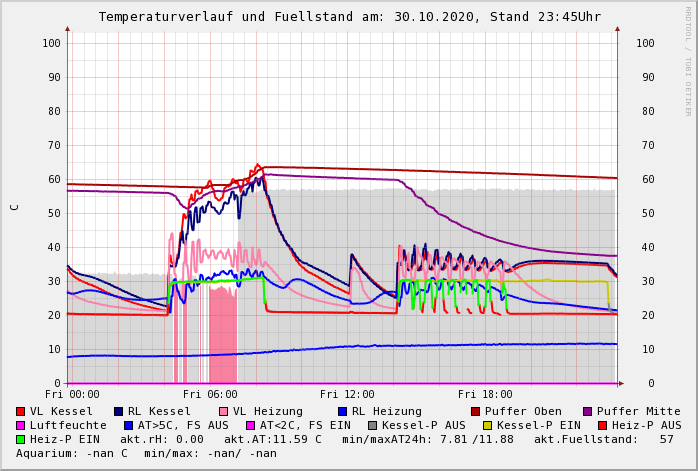Screen dimensions: 698x471
Task: Select the yellow Kessel-P EIN legend swatch
Action: tap(487, 425)
